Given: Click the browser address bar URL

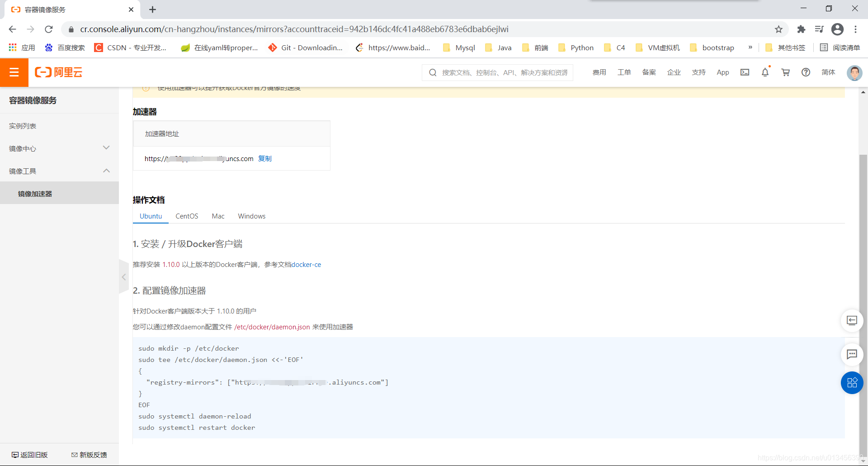Looking at the screenshot, I should click(x=294, y=29).
